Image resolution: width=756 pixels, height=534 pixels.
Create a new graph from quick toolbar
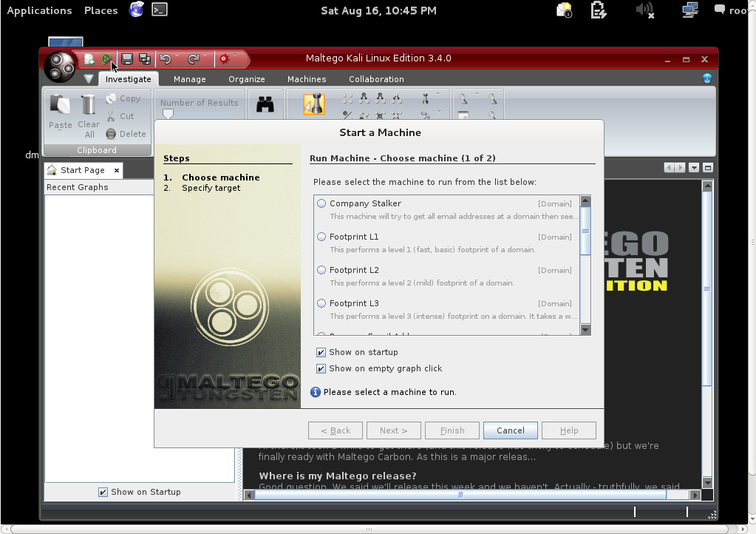click(89, 59)
